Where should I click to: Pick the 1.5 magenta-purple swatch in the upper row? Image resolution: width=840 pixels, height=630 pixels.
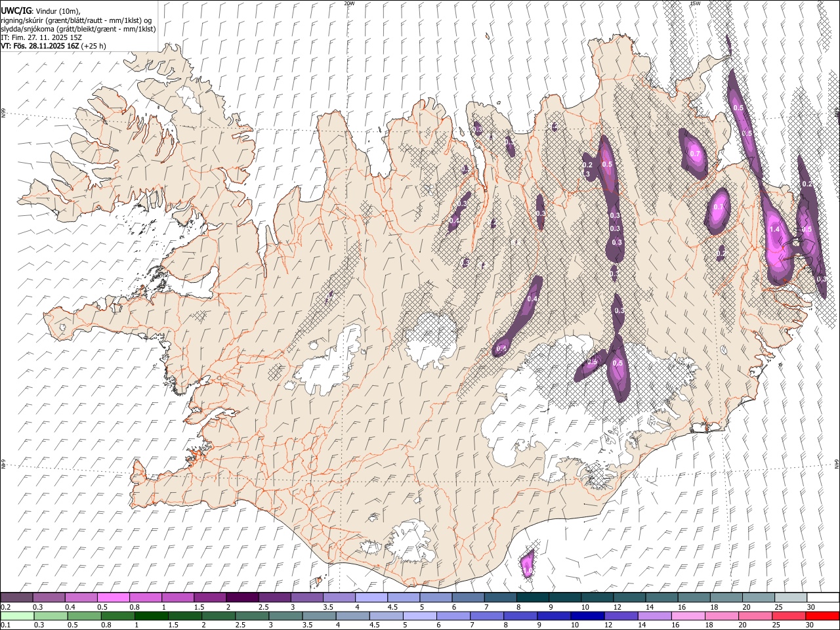pos(210,597)
